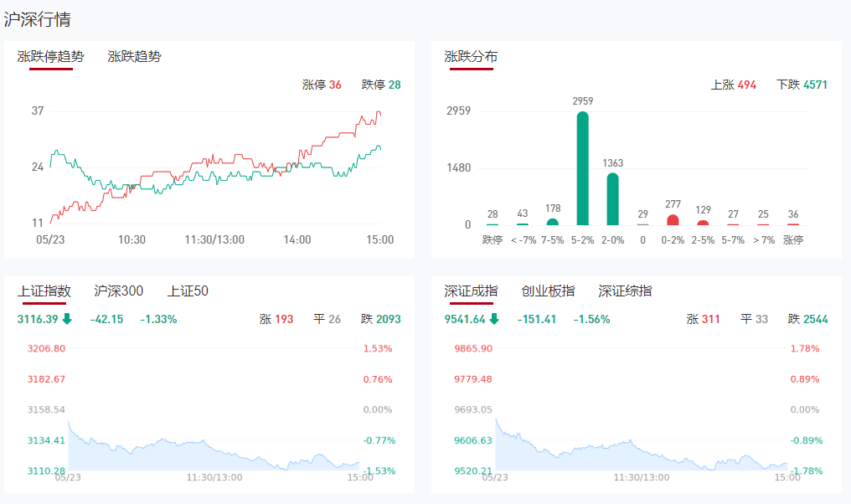Open the 沪深300 index tab
Image resolution: width=851 pixels, height=504 pixels.
pos(119,291)
